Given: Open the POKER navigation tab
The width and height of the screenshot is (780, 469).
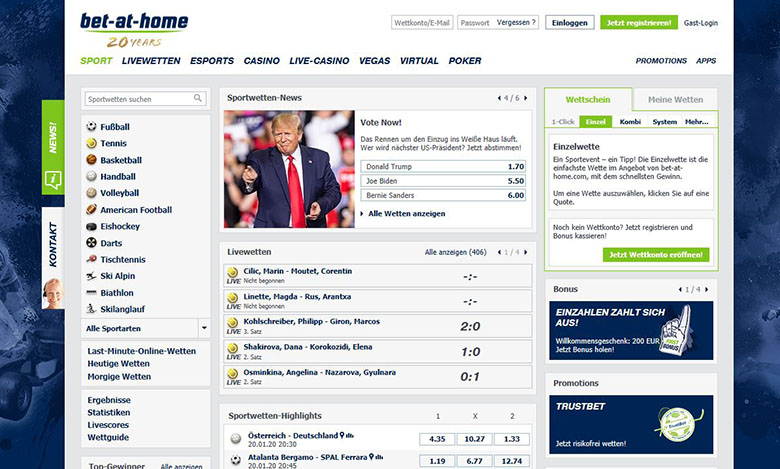Looking at the screenshot, I should 465,61.
